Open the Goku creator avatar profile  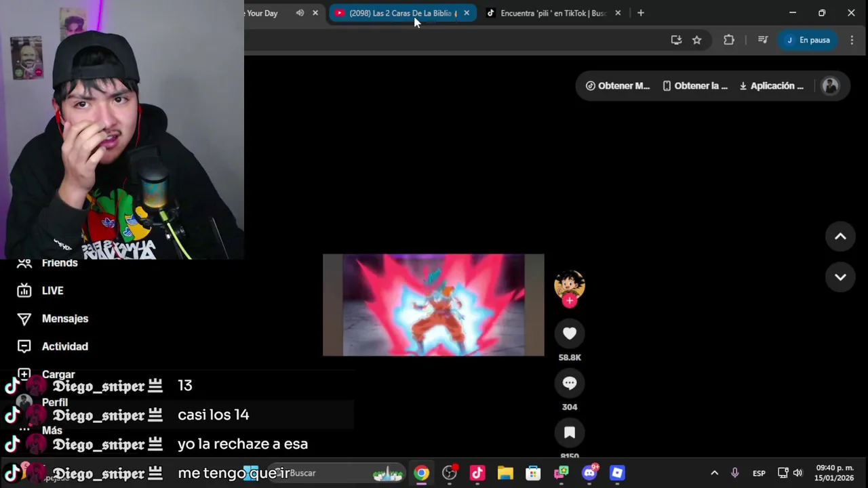point(570,285)
